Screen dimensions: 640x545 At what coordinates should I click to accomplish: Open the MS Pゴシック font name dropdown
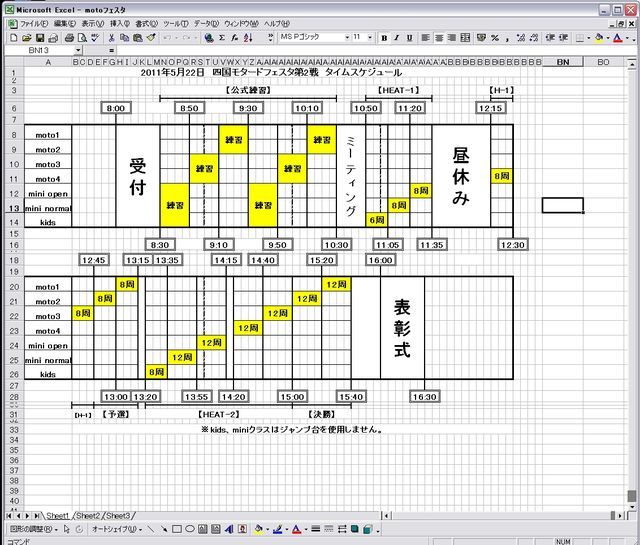point(346,37)
